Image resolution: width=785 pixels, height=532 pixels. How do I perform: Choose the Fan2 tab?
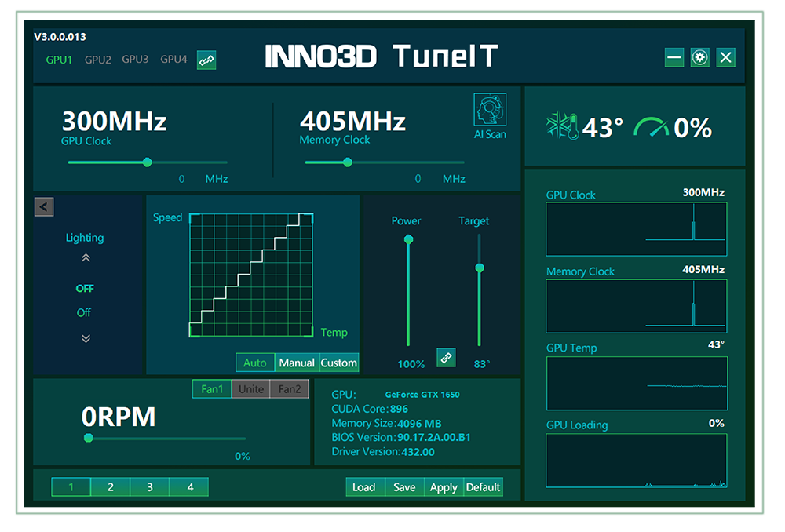point(290,389)
